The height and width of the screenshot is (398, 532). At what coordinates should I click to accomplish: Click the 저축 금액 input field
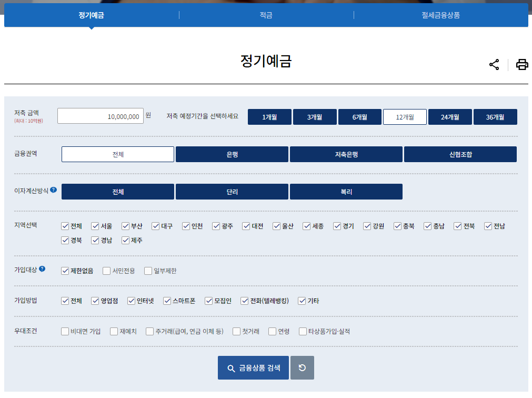101,116
